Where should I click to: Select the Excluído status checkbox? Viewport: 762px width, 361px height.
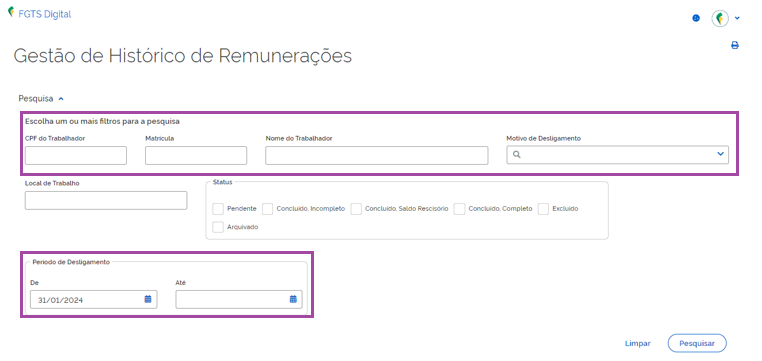543,208
